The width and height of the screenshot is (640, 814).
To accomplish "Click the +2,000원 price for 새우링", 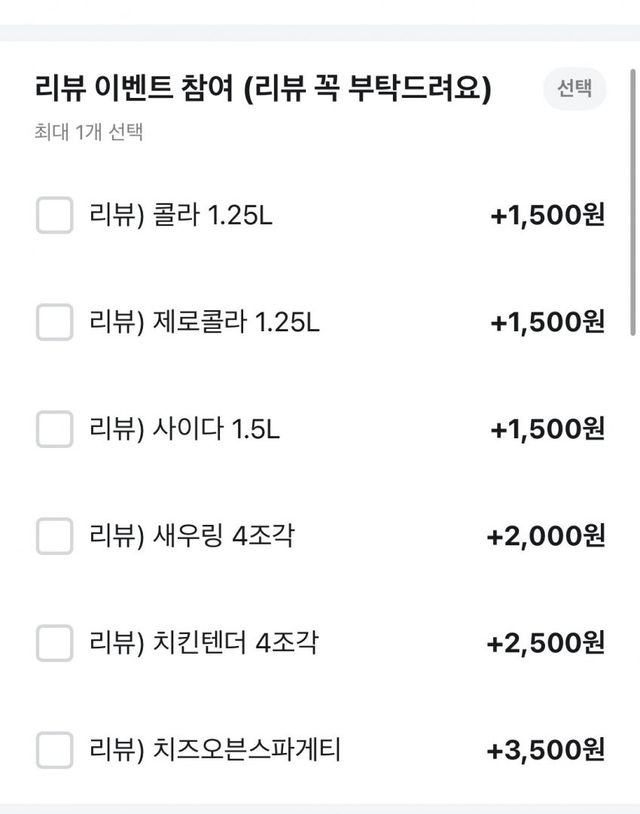I will point(545,536).
